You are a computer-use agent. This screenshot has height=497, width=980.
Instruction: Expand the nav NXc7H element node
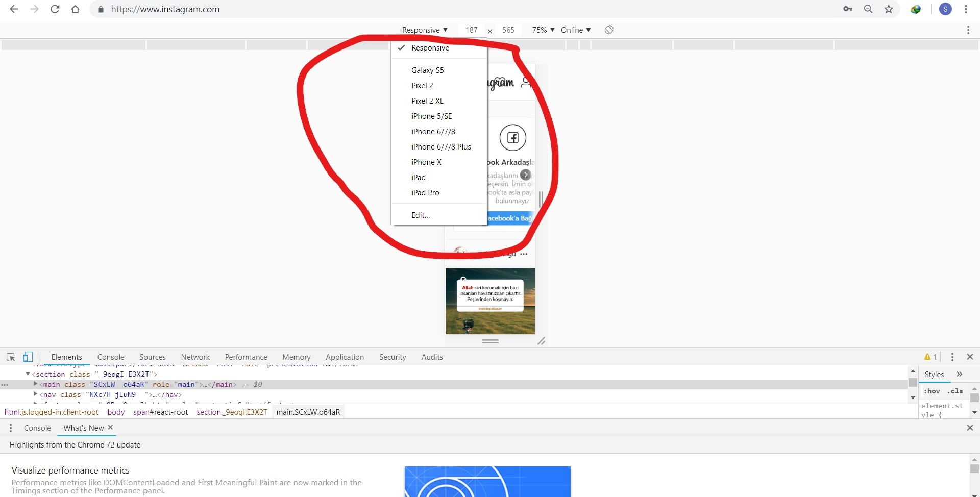click(35, 394)
